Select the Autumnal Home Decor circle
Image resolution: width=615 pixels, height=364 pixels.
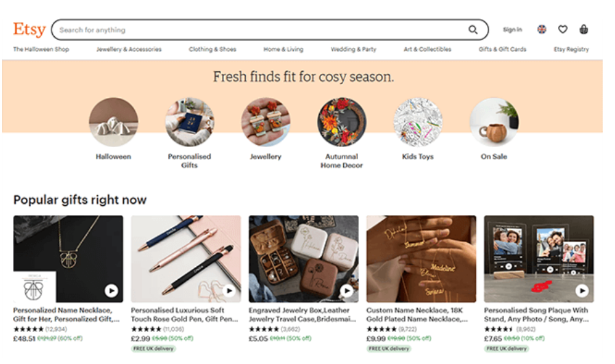point(342,122)
